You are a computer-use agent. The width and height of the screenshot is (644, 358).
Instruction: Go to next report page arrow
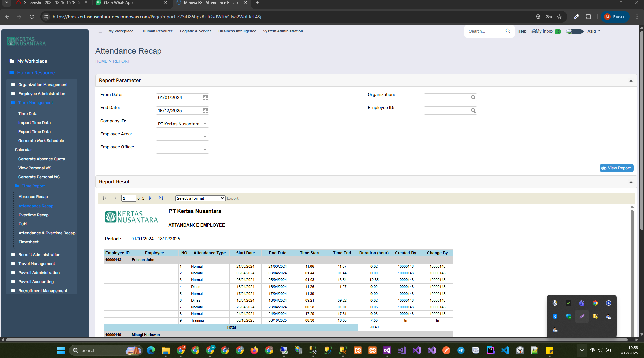[x=150, y=198]
